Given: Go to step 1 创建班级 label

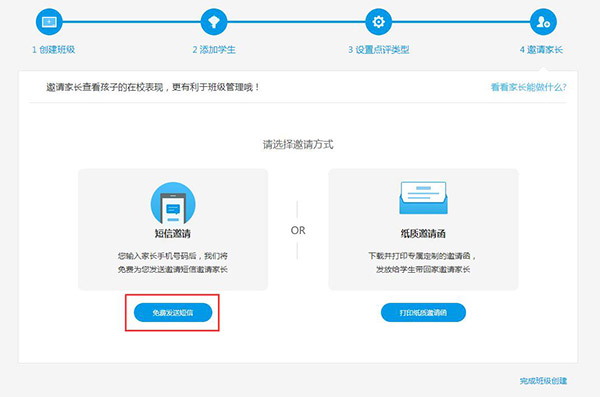Looking at the screenshot, I should click(x=53, y=49).
